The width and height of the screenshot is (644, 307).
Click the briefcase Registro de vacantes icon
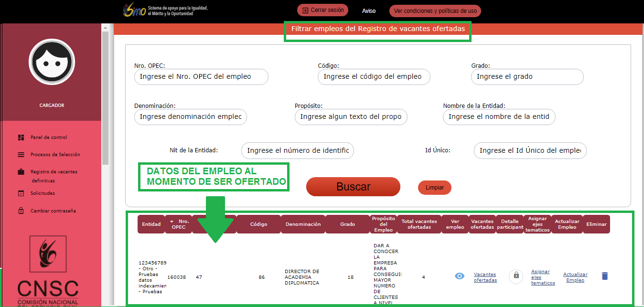(x=21, y=172)
